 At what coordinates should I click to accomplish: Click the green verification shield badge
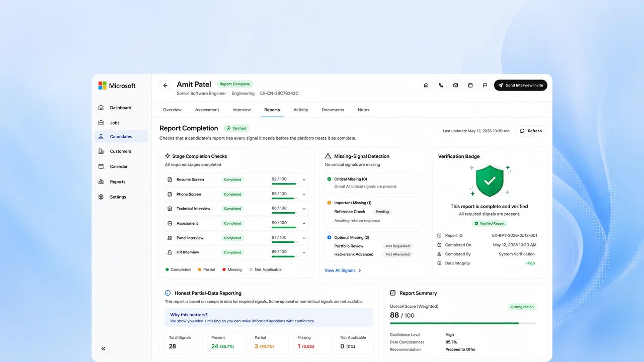pyautogui.click(x=490, y=180)
